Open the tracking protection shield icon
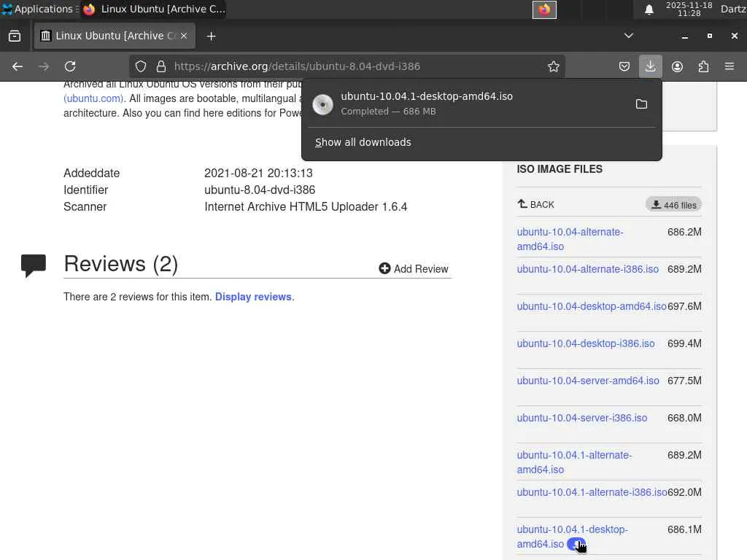This screenshot has height=560, width=747. tap(141, 66)
